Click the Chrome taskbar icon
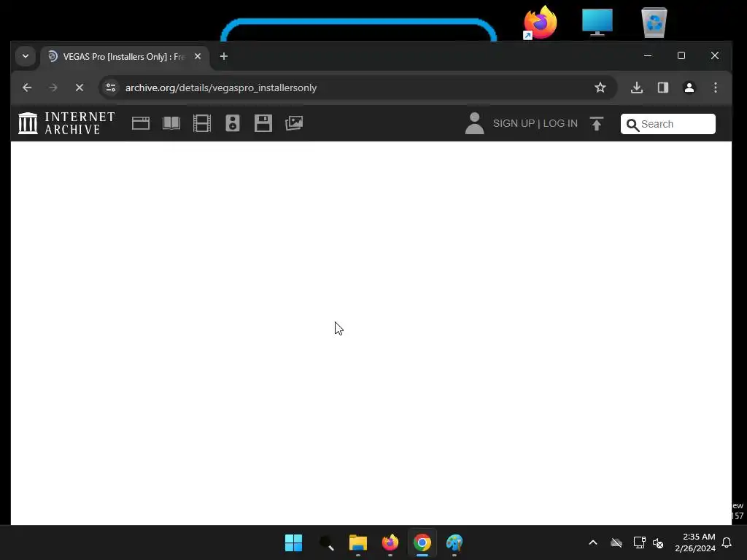 tap(422, 542)
